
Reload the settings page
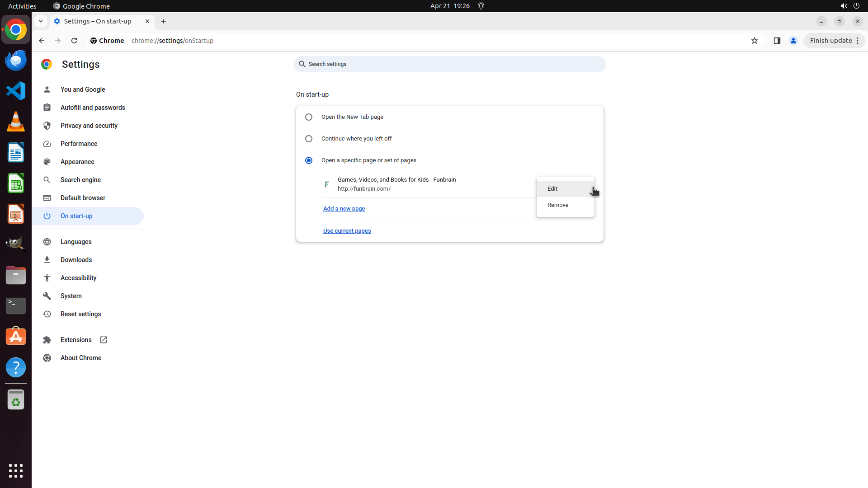pos(74,41)
